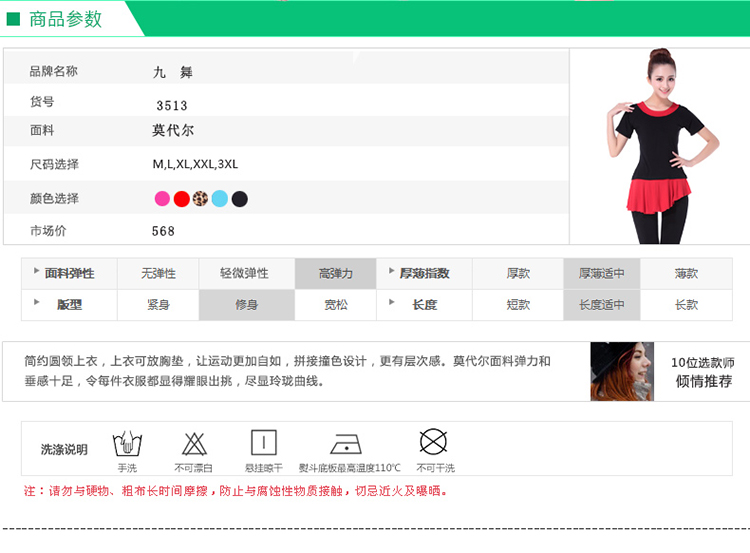
Task: Choose the leopard print color option
Action: point(200,198)
